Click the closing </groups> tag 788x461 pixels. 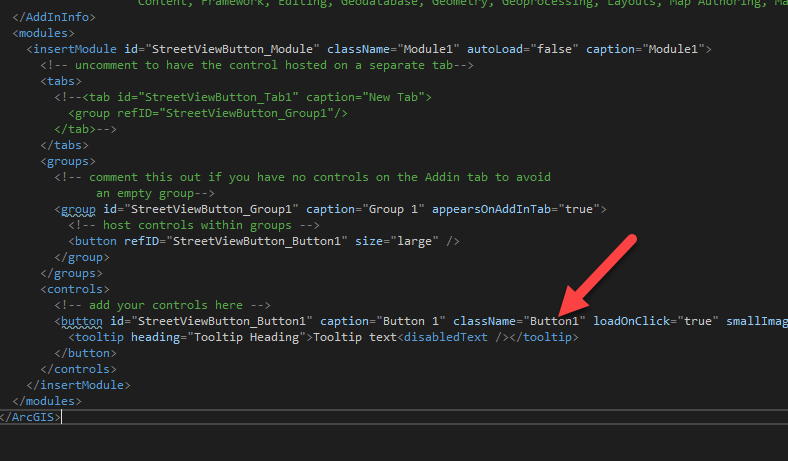point(71,273)
